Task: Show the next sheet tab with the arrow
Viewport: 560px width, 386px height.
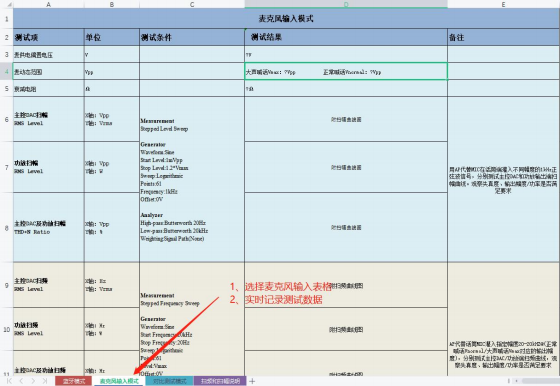Action: point(33,381)
